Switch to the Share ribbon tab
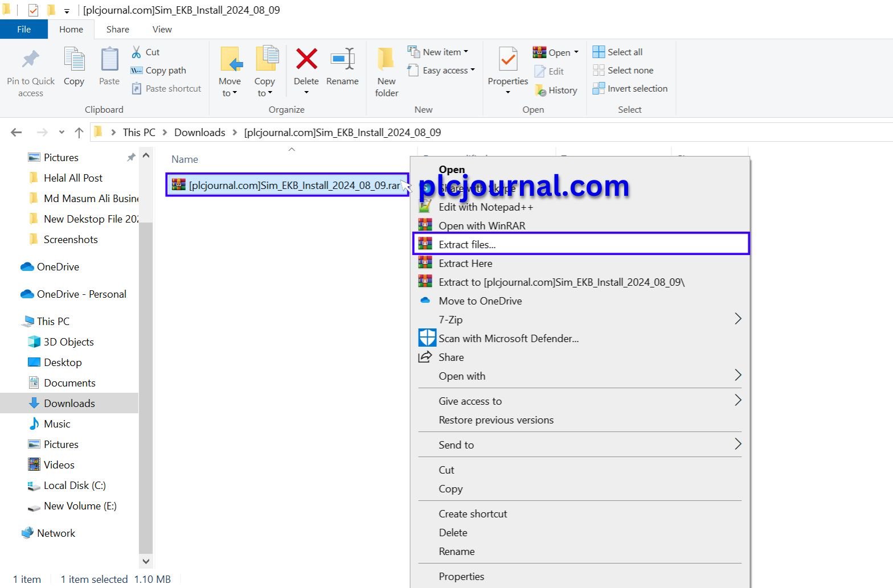The height and width of the screenshot is (588, 893). click(x=118, y=30)
